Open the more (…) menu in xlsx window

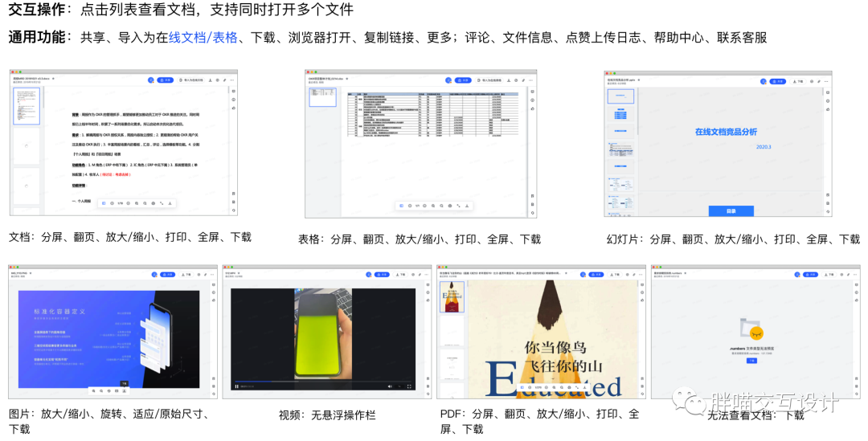click(x=531, y=80)
